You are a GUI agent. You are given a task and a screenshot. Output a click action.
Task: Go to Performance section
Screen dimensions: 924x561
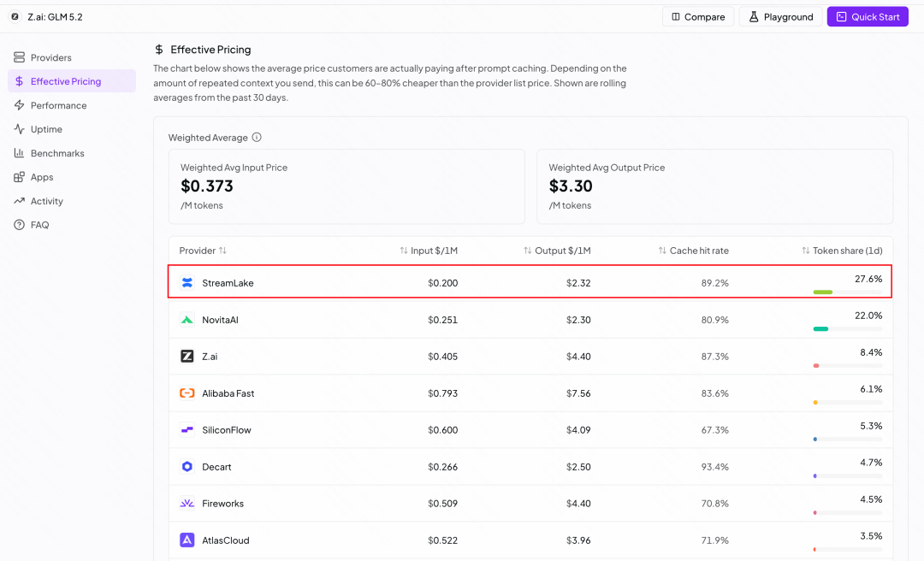72,105
